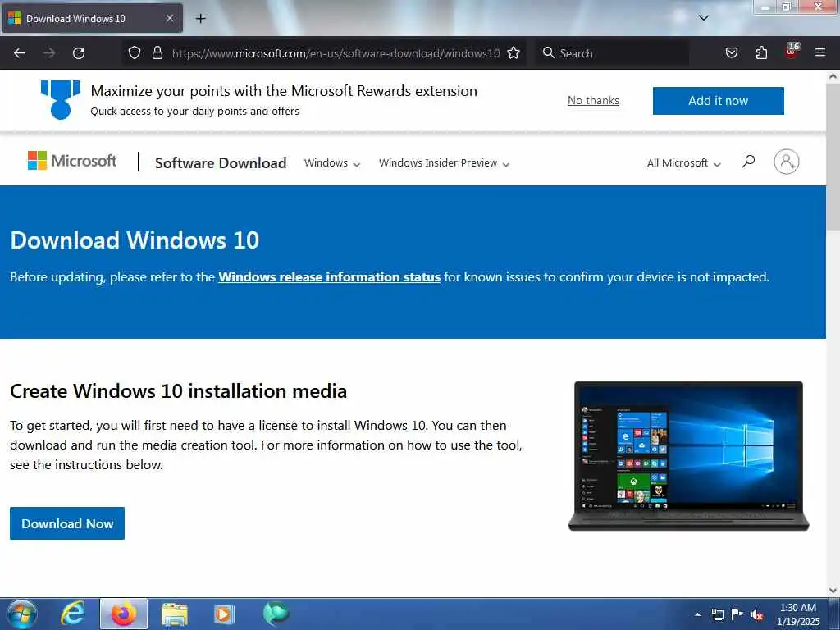
Task: Click the muted volume tray icon
Action: 757,614
